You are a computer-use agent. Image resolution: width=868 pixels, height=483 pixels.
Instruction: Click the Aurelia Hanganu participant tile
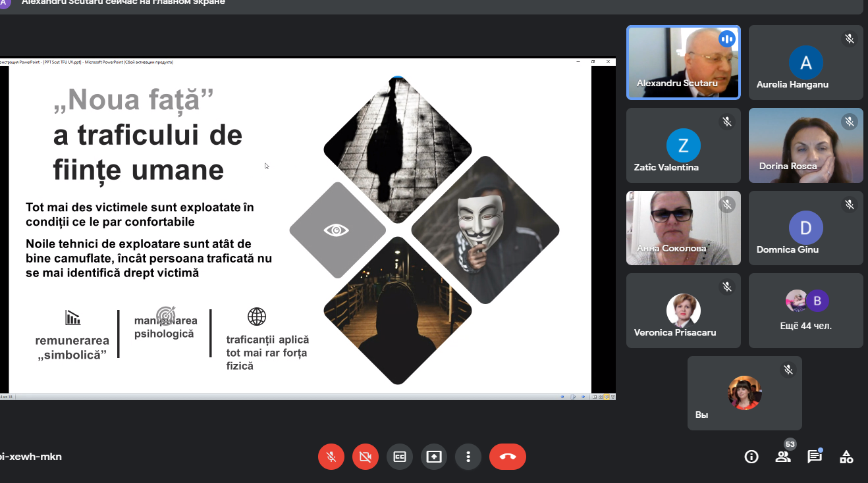[805, 63]
